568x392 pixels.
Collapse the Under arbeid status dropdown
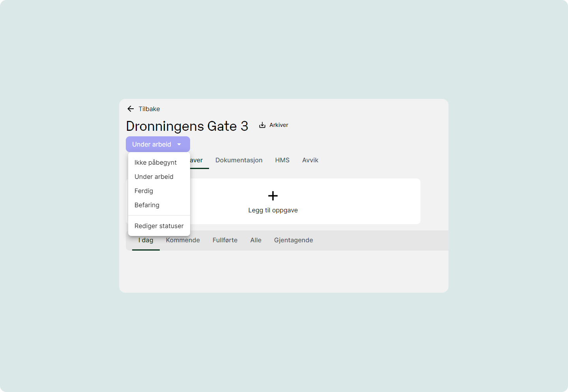pyautogui.click(x=158, y=144)
